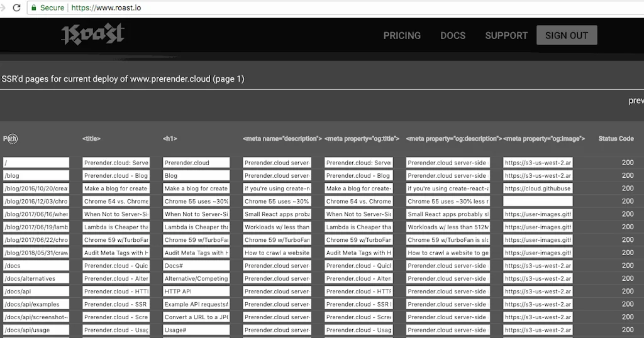The width and height of the screenshot is (644, 338).
Task: Open the PRICING page
Action: [402, 36]
